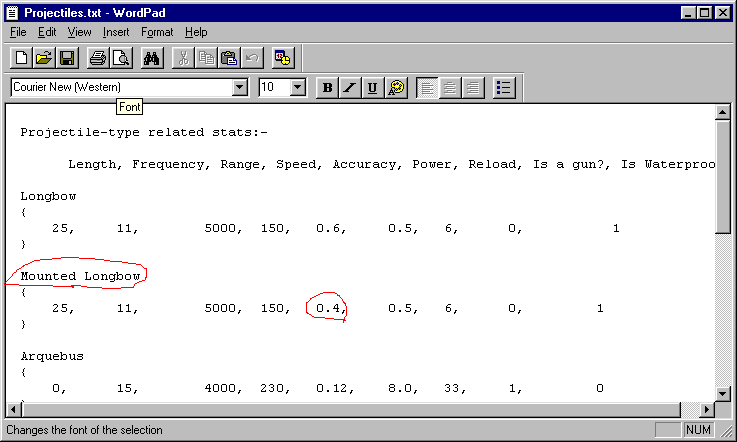Expand the Courier New font dropdown arrow
737x442 pixels.
pyautogui.click(x=240, y=87)
